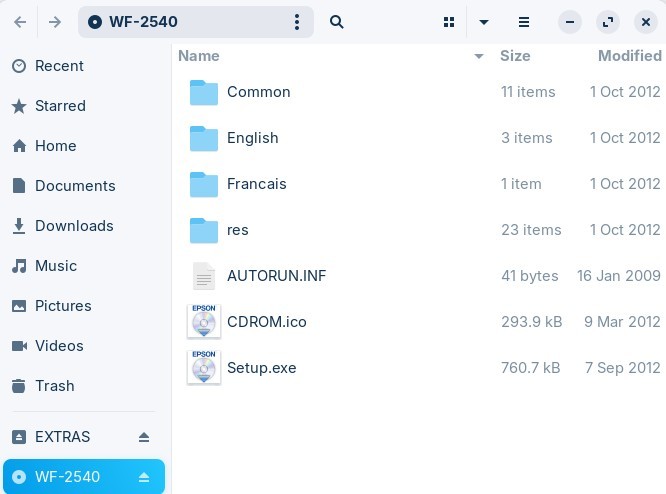Click the Recent clock icon
The image size is (666, 494).
pyautogui.click(x=19, y=66)
